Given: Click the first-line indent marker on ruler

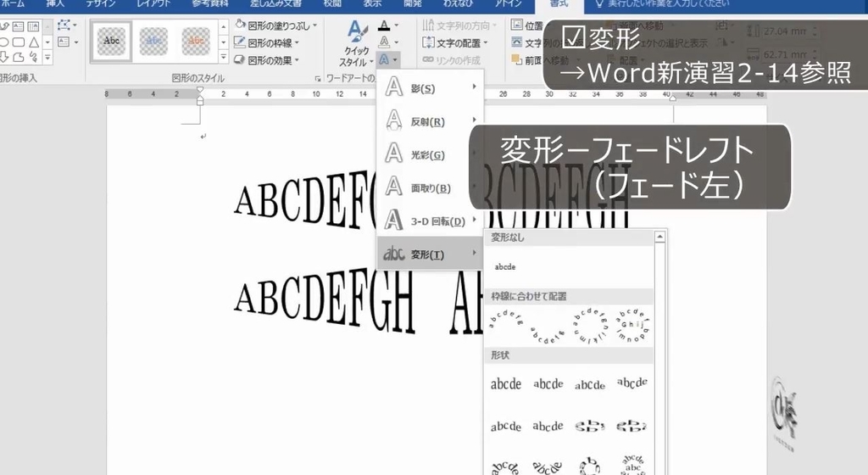Looking at the screenshot, I should tap(200, 90).
